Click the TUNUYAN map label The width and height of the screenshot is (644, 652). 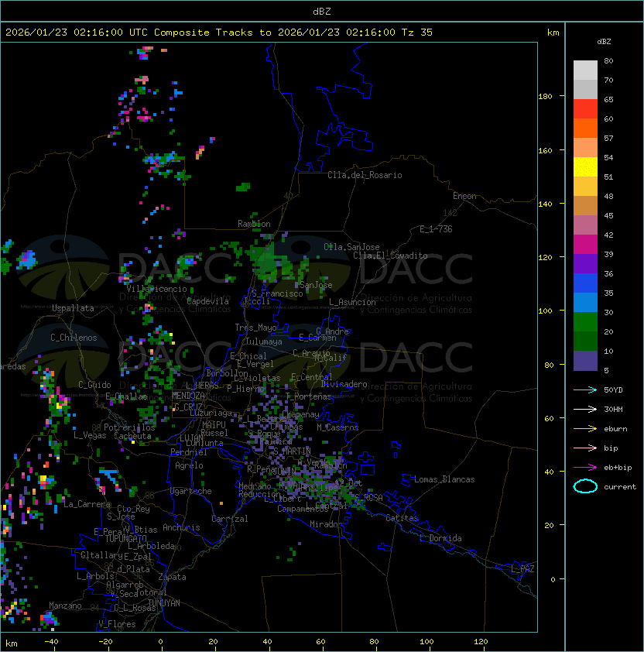point(164,603)
